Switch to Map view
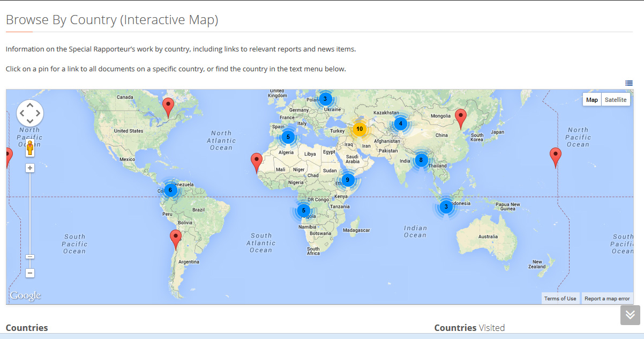This screenshot has width=644, height=339. click(x=592, y=100)
